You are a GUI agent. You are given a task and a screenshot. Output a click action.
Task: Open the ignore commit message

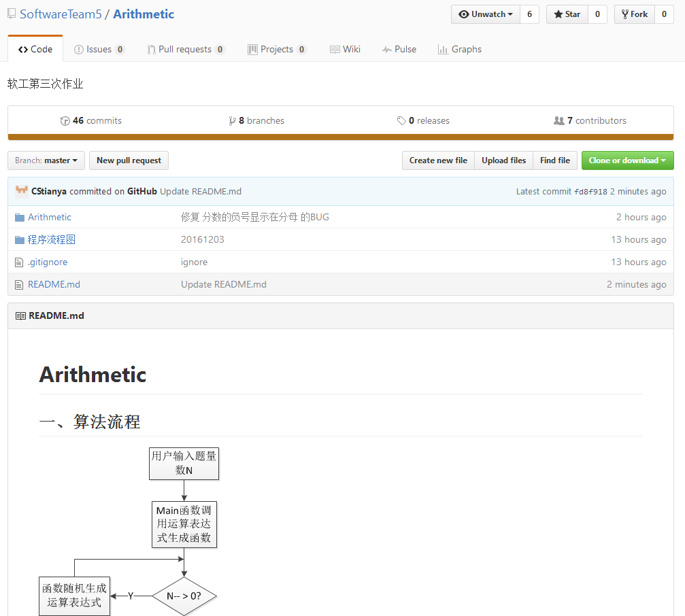194,262
